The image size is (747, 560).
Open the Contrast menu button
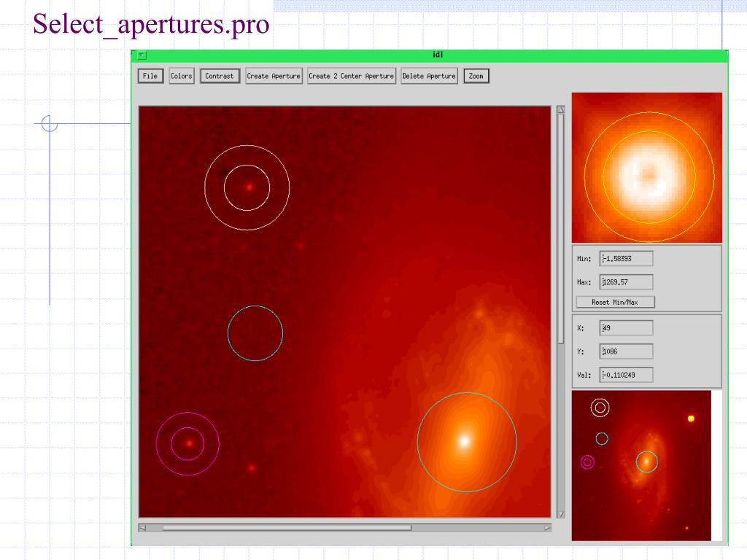click(220, 76)
